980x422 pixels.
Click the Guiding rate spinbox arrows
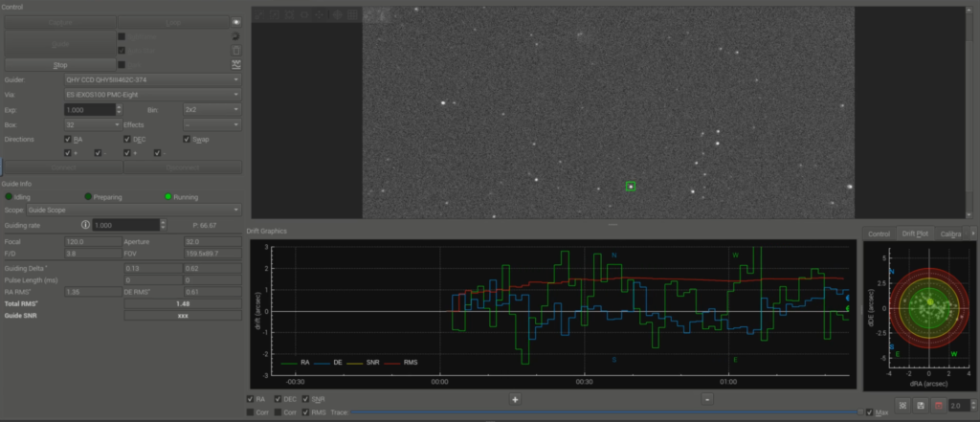click(164, 225)
